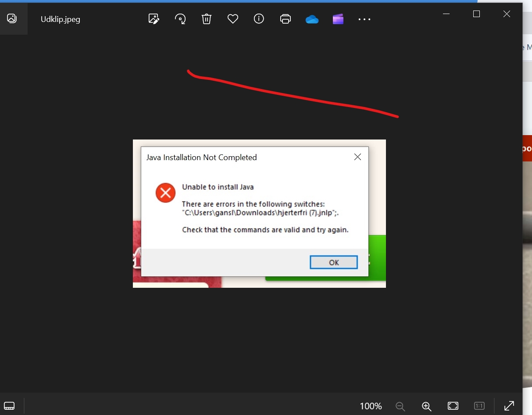This screenshot has height=415, width=532.
Task: Zoom out with the minus magnifier icon
Action: (400, 406)
